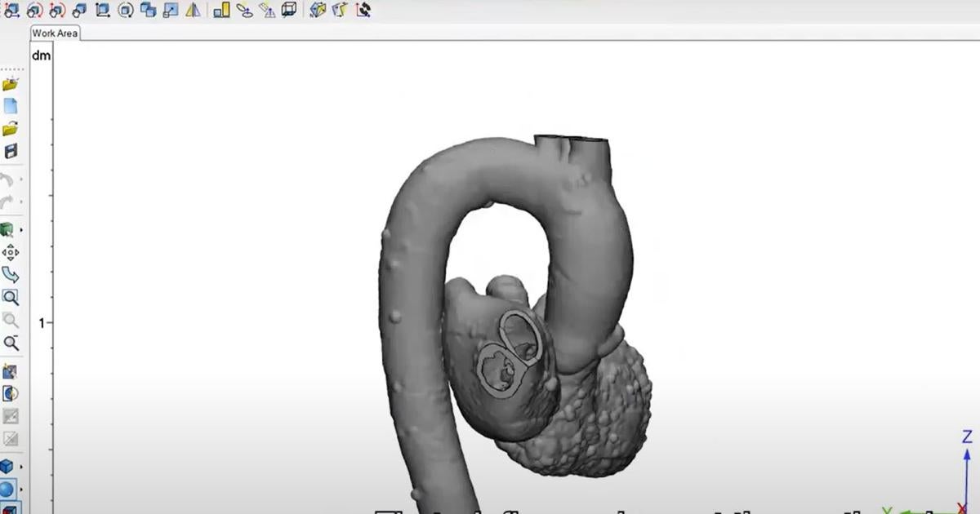Click the greyed-out magnifier icon
This screenshot has height=514, width=980.
[10, 321]
